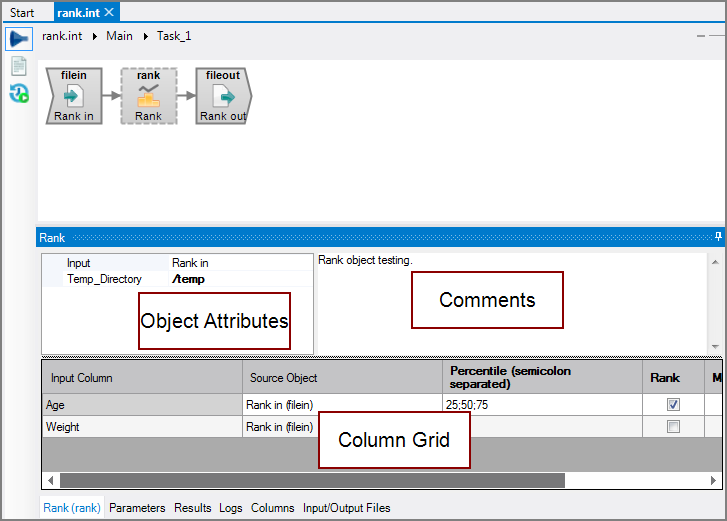Image resolution: width=727 pixels, height=521 pixels.
Task: Click the run play icon in sidebar
Action: 18,38
